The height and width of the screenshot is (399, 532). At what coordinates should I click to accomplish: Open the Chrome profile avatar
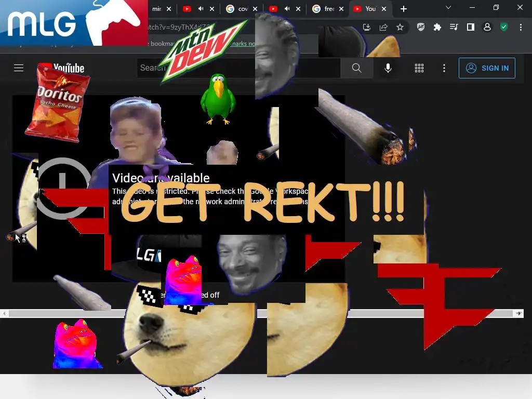(x=487, y=27)
